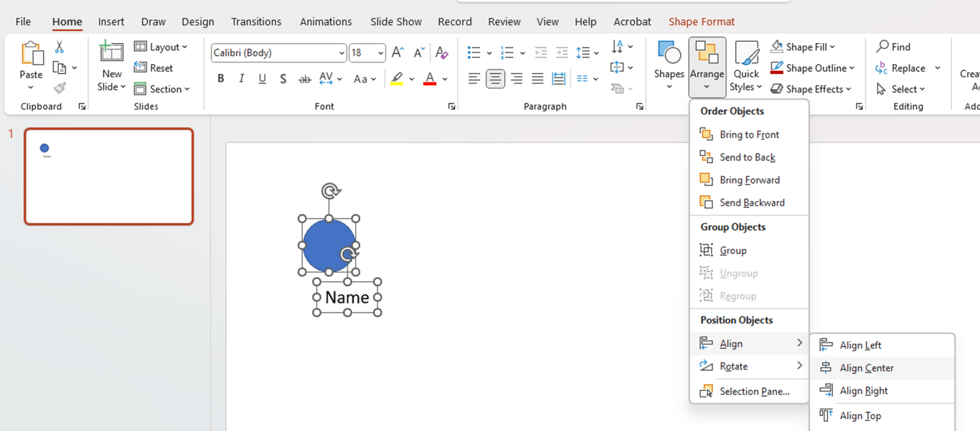Toggle Bold formatting
This screenshot has height=431, width=980.
pos(220,79)
